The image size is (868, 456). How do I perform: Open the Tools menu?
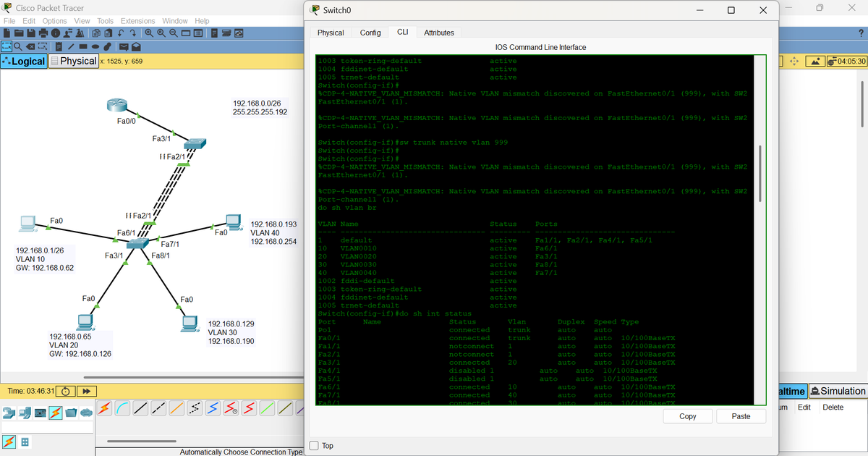coord(106,21)
